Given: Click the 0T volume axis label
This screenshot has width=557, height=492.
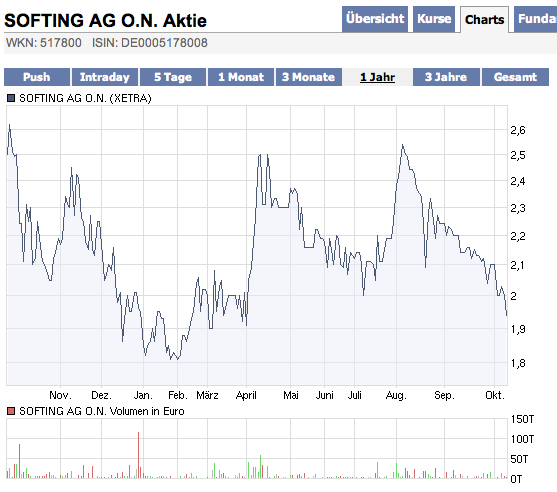Looking at the screenshot, I should pos(516,480).
